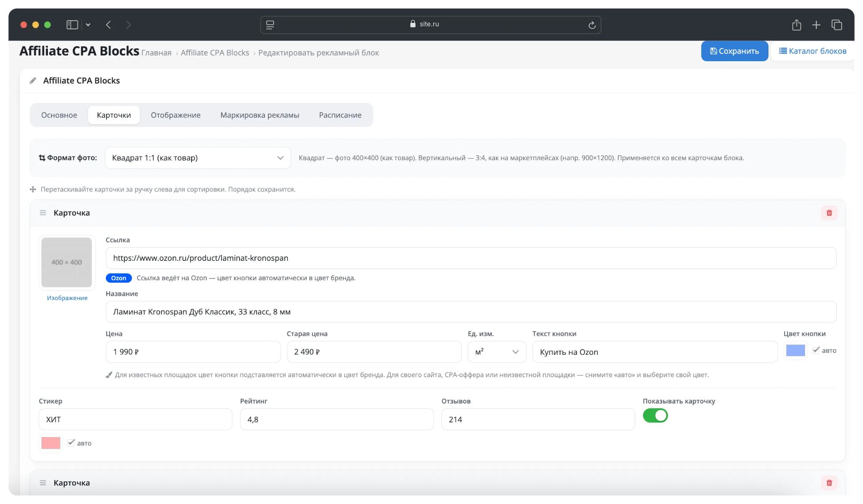The height and width of the screenshot is (504, 863).
Task: Toggle the авто checkbox for button color
Action: click(x=816, y=350)
